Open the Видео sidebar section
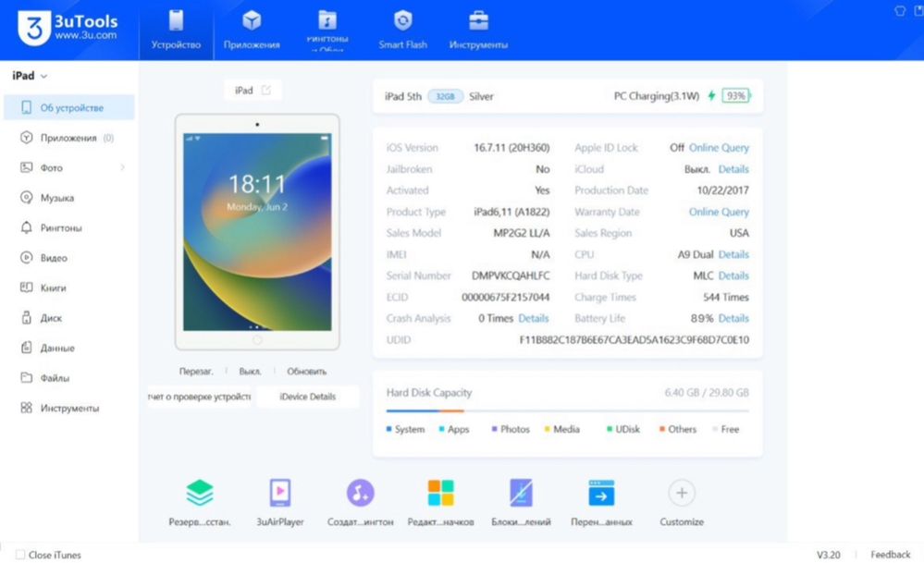Image resolution: width=924 pixels, height=563 pixels. tap(69, 258)
